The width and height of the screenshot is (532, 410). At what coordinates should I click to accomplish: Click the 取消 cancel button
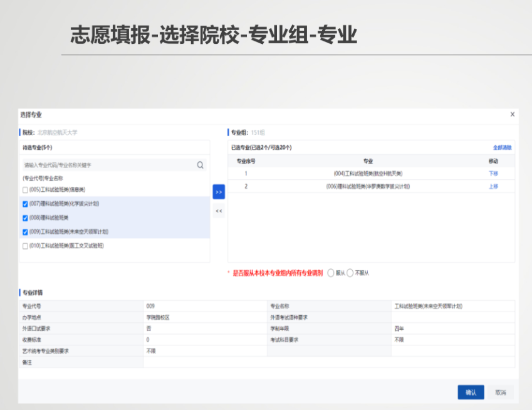coord(499,391)
